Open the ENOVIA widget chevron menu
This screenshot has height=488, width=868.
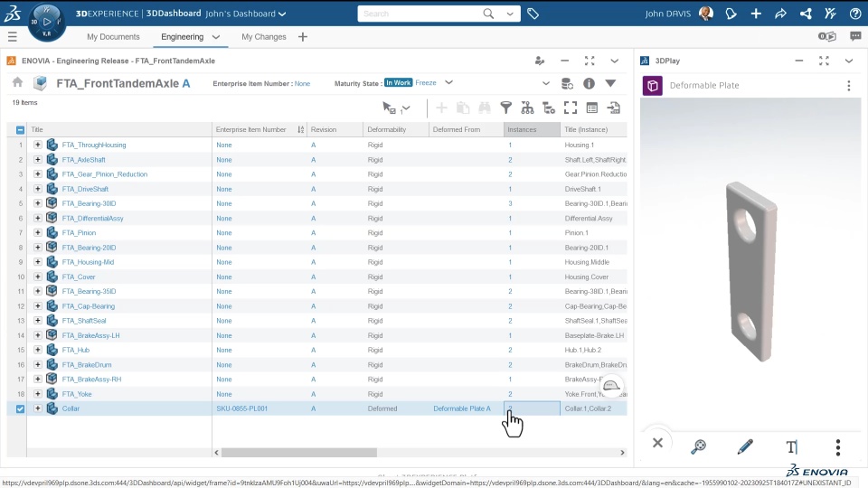click(x=615, y=61)
